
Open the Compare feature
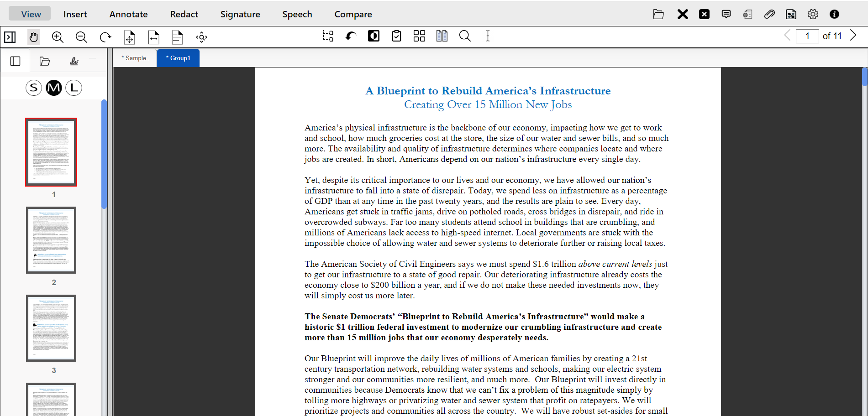353,14
